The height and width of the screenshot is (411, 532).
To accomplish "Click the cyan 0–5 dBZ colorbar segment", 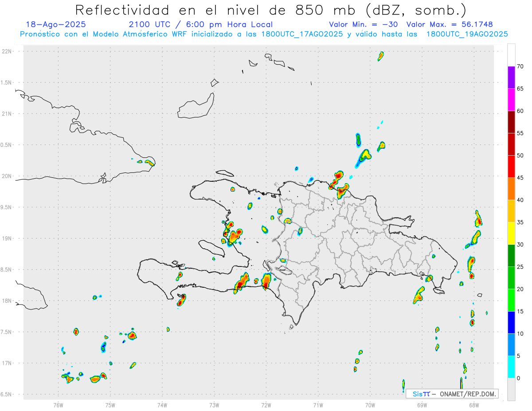I will click(x=511, y=367).
